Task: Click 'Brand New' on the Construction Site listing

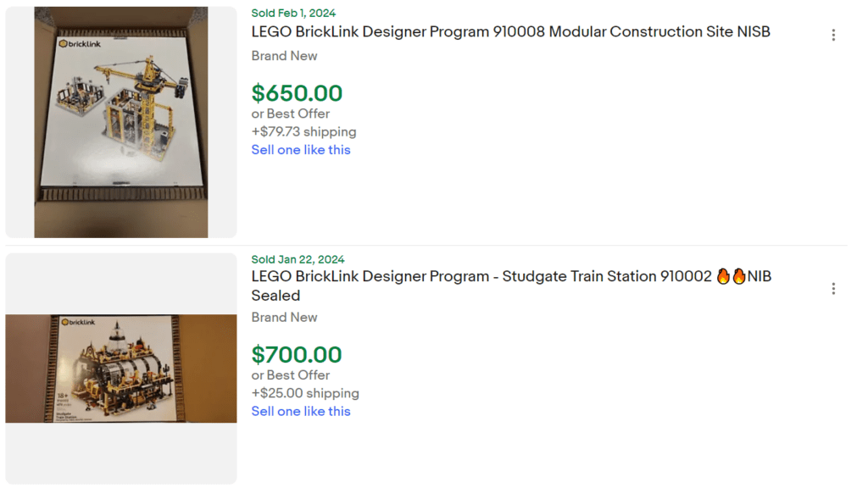Action: pyautogui.click(x=283, y=55)
